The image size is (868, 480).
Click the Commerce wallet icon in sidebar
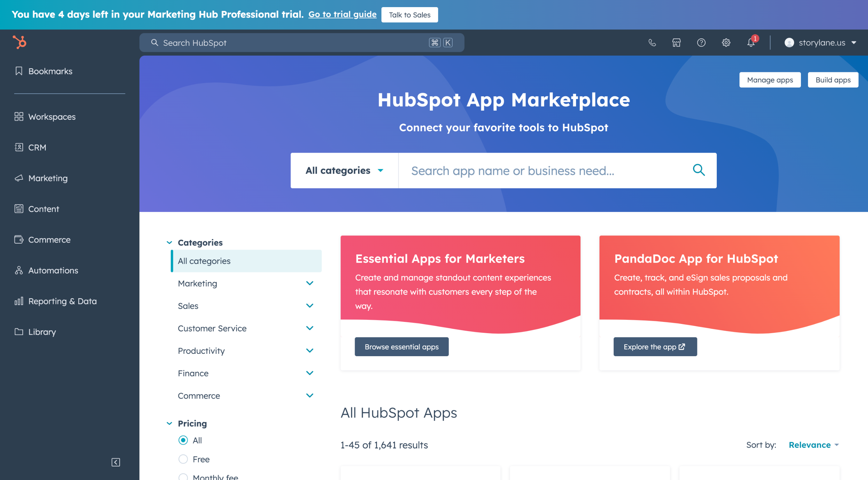pyautogui.click(x=19, y=240)
